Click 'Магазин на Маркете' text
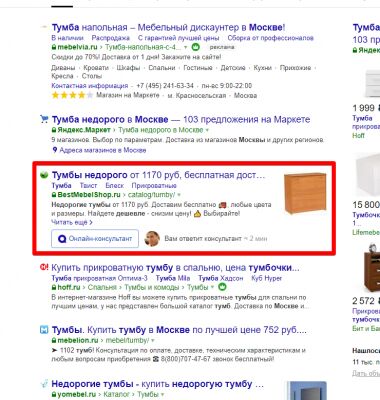This screenshot has width=380, height=400. pos(128,95)
